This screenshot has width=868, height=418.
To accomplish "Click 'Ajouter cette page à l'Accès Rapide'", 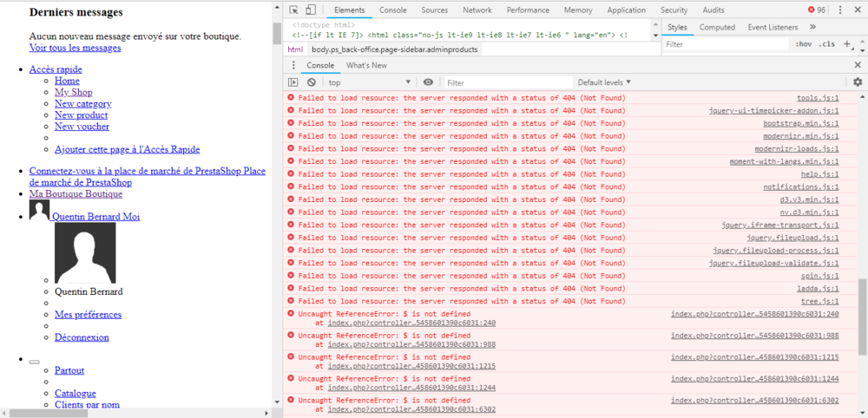I will pos(128,149).
